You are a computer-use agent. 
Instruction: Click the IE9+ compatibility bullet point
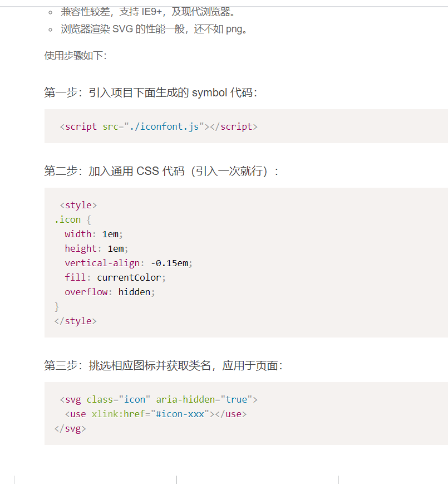point(149,12)
